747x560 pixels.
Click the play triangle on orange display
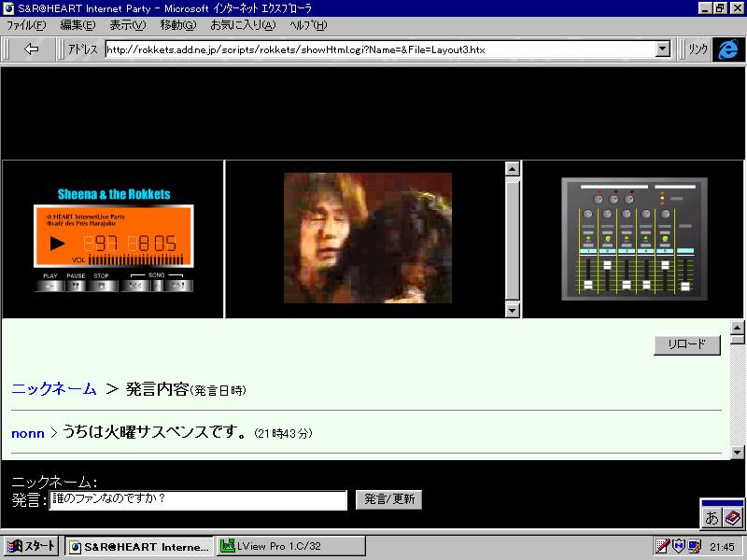(57, 244)
